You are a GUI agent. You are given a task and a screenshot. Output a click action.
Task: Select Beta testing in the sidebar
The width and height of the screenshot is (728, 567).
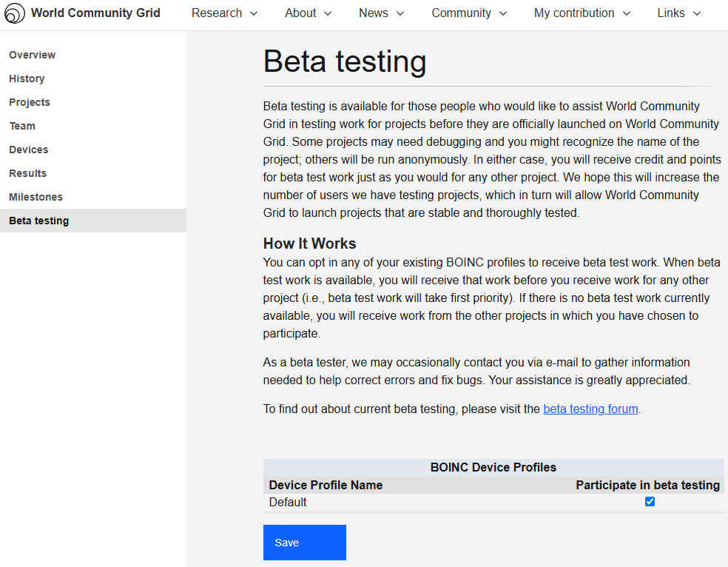(39, 221)
